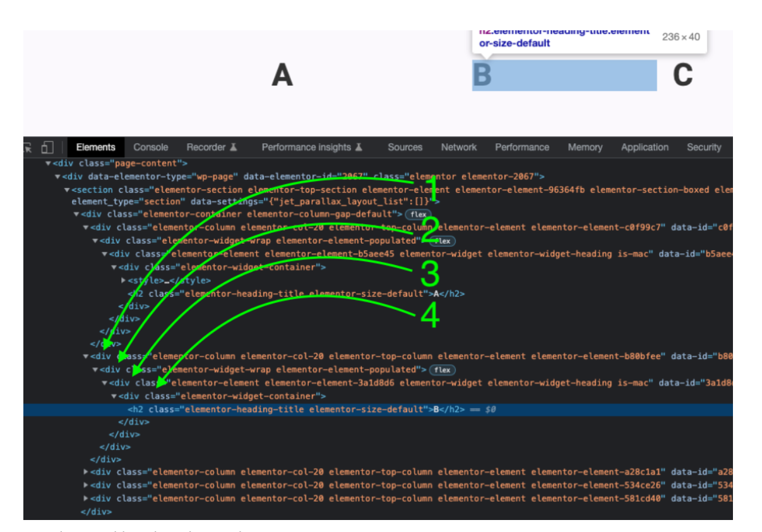Click the "== $0" marker on selected row

(x=483, y=410)
